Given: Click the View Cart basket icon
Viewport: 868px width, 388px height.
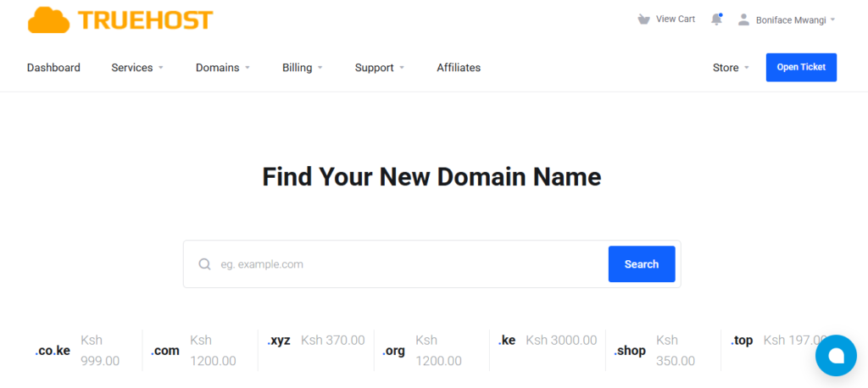Looking at the screenshot, I should 644,19.
